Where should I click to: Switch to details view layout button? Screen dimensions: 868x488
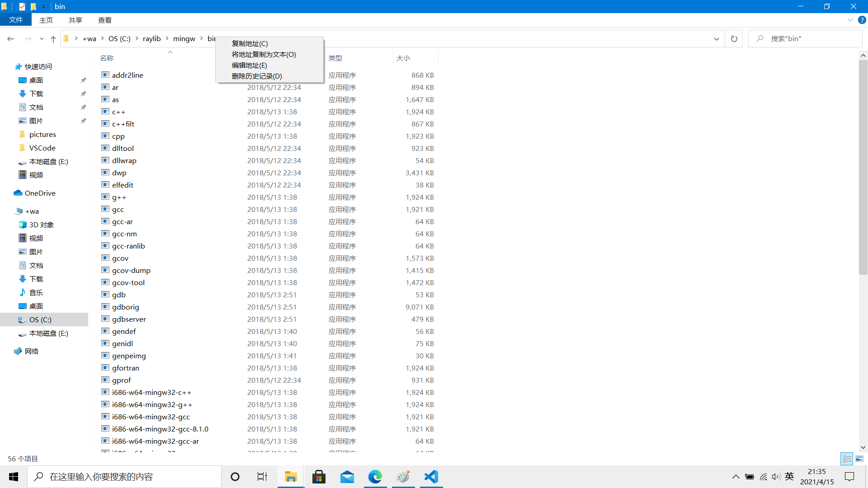coord(847,459)
